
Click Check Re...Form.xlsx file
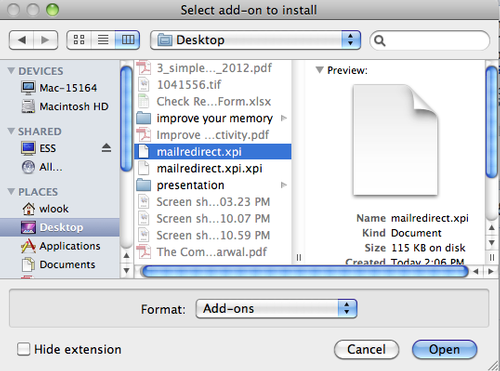213,101
